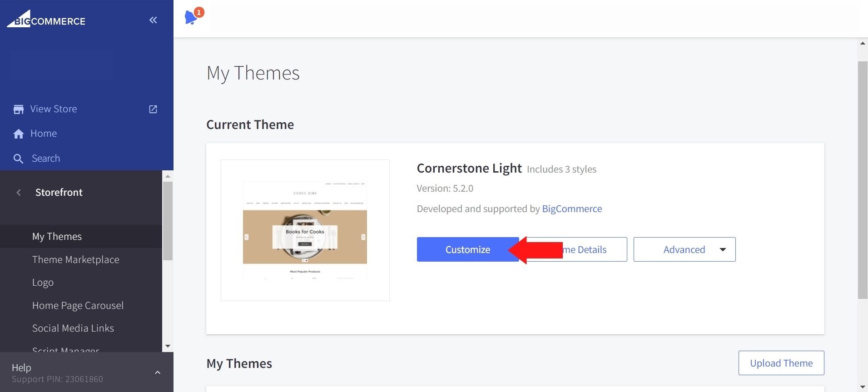Open Home Page Carousel settings
The image size is (868, 392).
coord(78,306)
